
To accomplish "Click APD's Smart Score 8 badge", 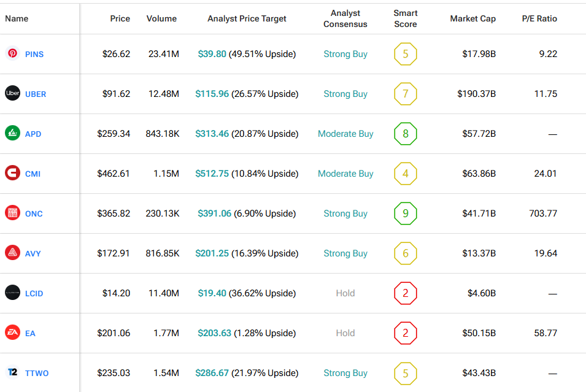I will [x=405, y=134].
